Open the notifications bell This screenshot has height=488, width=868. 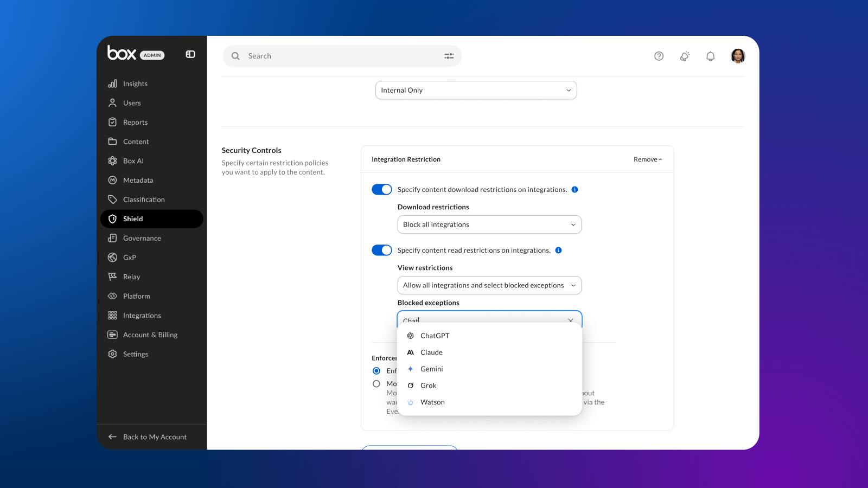coord(710,56)
